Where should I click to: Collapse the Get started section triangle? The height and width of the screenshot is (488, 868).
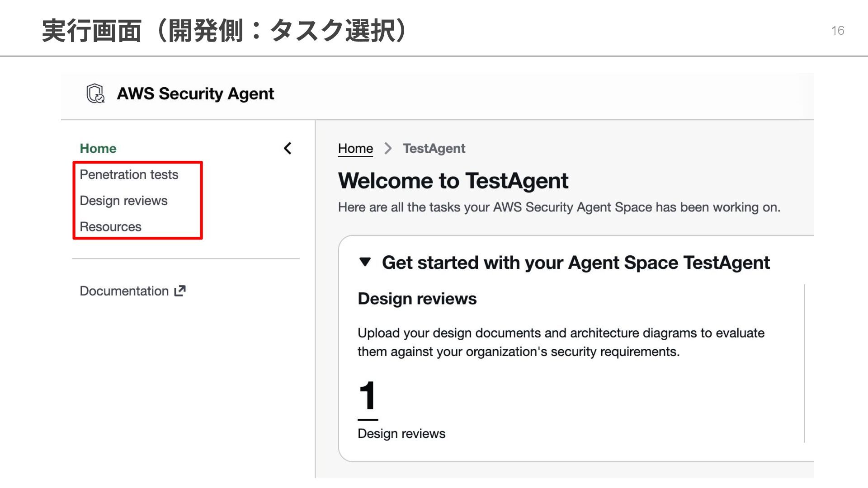click(365, 262)
